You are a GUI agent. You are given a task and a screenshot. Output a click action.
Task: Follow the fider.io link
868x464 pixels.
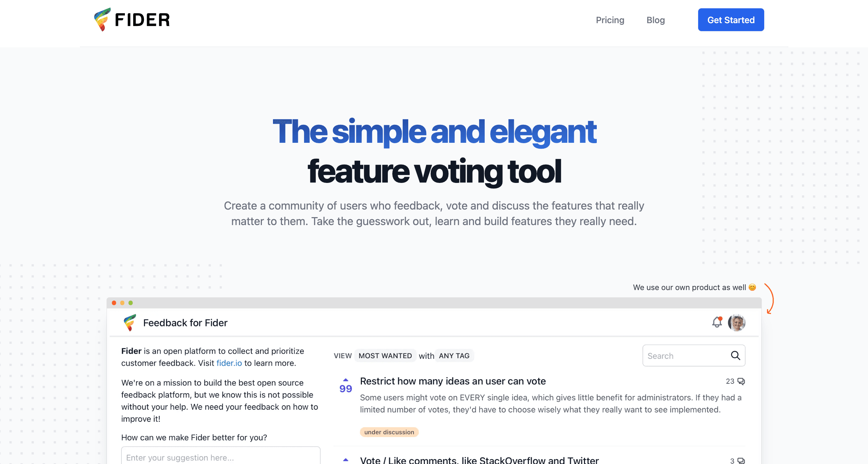point(229,363)
